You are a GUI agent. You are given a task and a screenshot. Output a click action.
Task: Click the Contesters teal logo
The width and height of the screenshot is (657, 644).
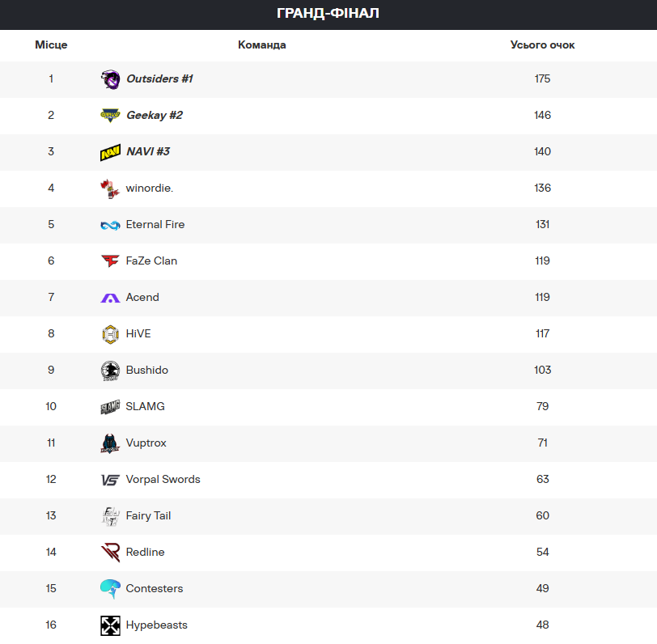tap(110, 589)
